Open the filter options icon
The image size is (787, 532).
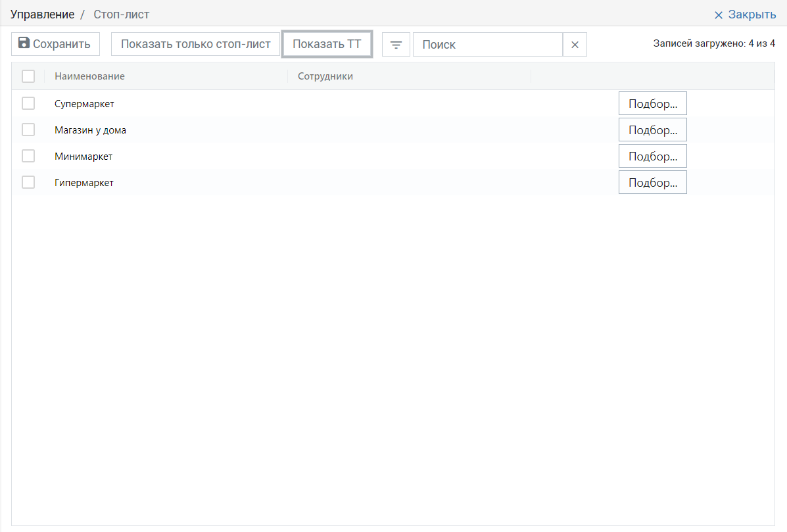pos(396,45)
